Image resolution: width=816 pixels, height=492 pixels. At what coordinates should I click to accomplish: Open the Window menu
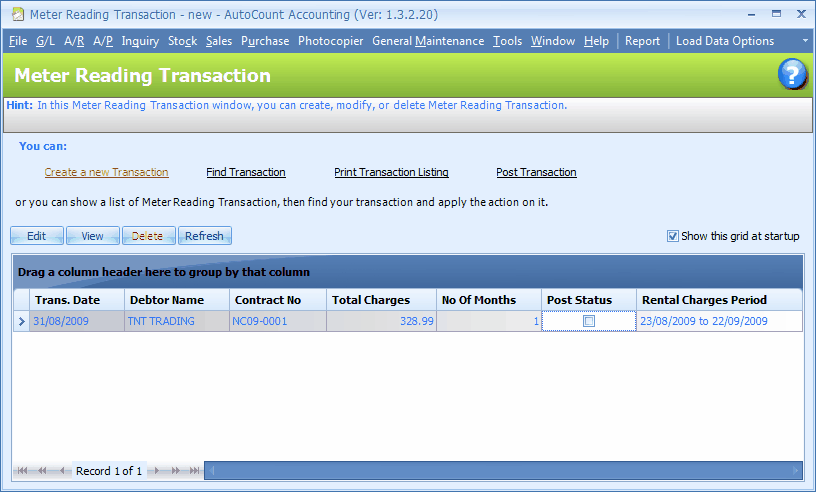(553, 41)
